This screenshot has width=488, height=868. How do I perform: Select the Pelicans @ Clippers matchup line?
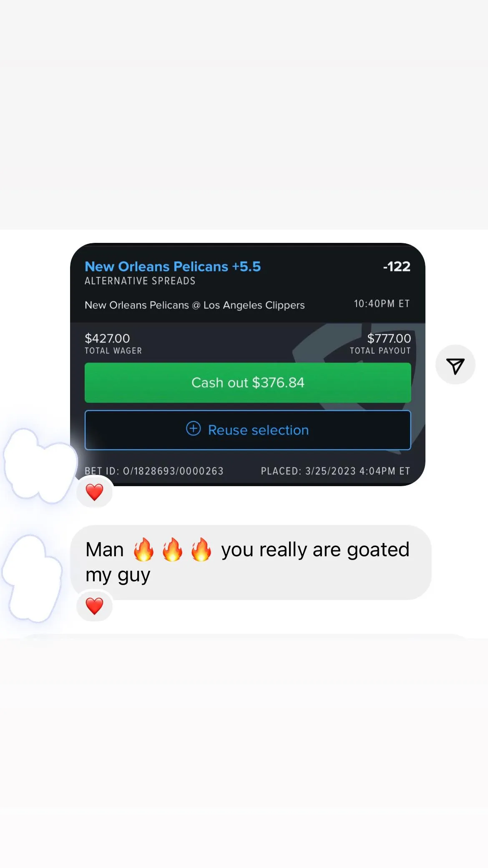(195, 305)
